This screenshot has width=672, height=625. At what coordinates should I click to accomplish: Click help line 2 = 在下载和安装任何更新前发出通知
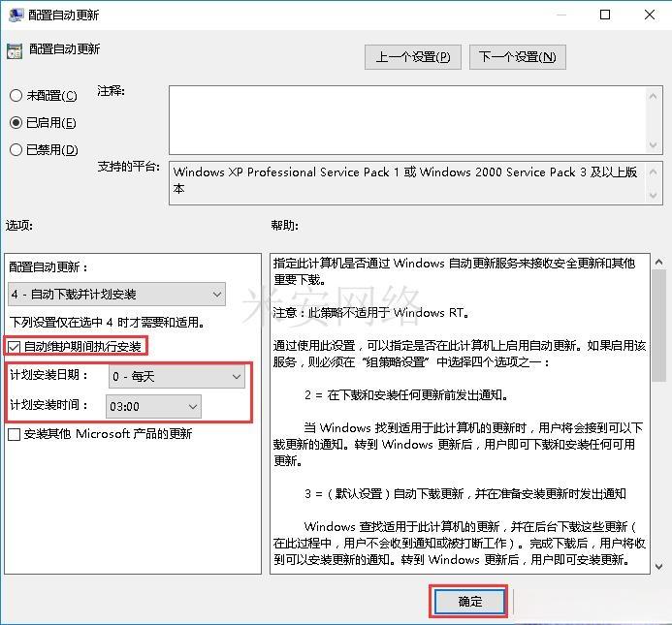point(406,395)
